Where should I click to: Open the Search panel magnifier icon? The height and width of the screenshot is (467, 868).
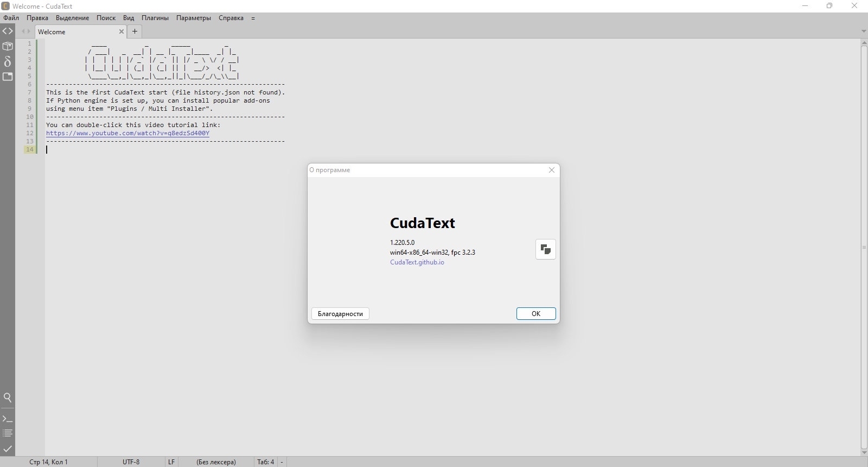pos(8,397)
